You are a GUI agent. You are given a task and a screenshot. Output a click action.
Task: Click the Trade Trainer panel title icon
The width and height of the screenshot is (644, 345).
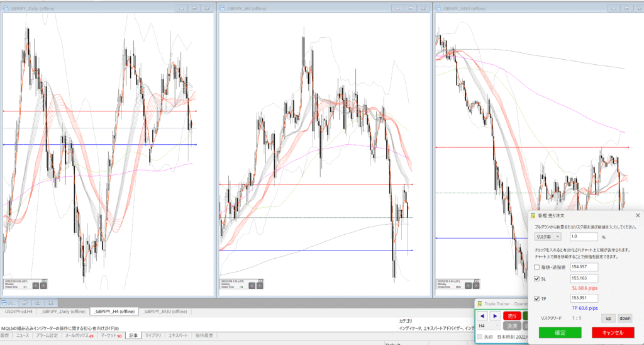[x=479, y=304]
